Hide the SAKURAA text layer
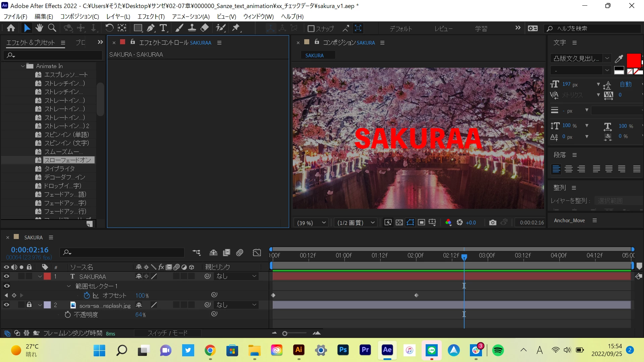 6,277
